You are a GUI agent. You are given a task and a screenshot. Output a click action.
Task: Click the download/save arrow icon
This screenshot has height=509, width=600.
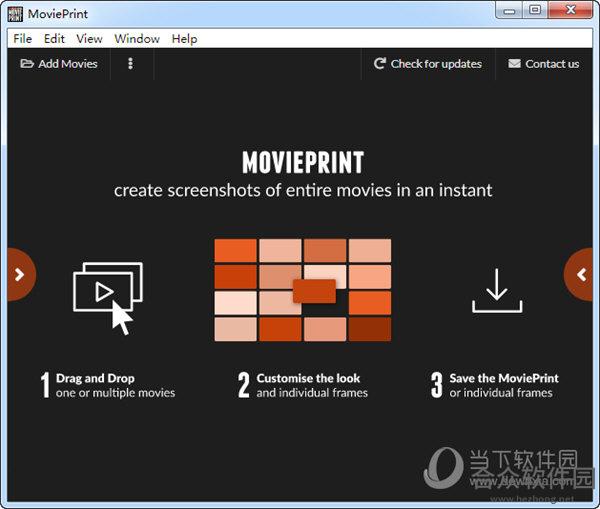point(497,290)
